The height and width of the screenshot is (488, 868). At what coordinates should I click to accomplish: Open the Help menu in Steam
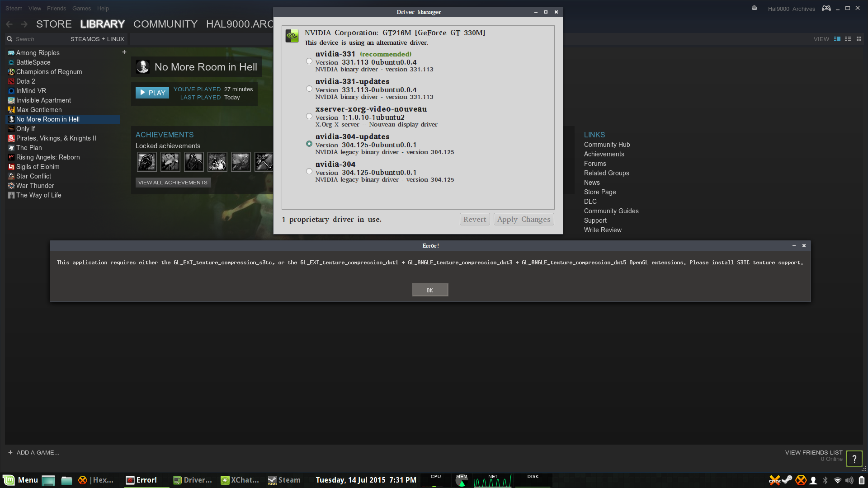[x=103, y=9]
